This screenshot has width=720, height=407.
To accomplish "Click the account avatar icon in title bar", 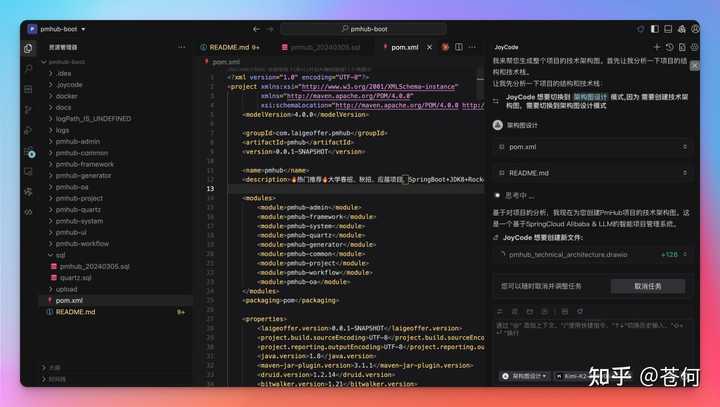I will tap(695, 29).
